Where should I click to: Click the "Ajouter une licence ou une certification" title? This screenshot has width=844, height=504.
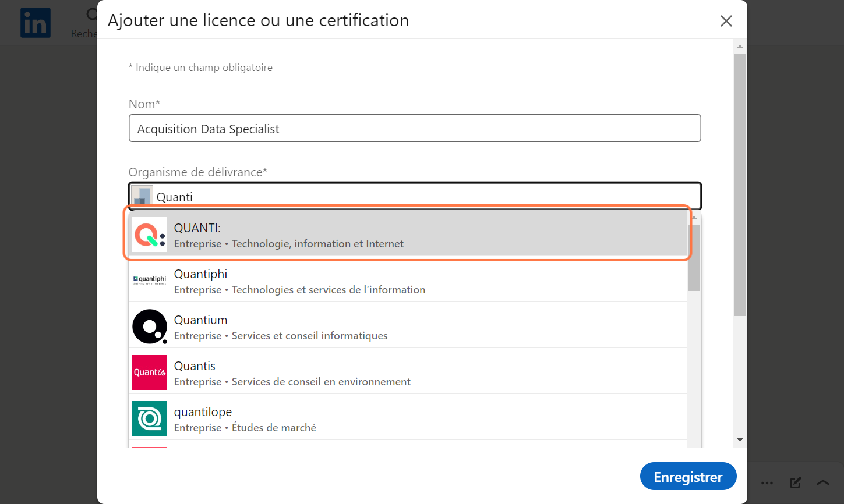(x=259, y=20)
